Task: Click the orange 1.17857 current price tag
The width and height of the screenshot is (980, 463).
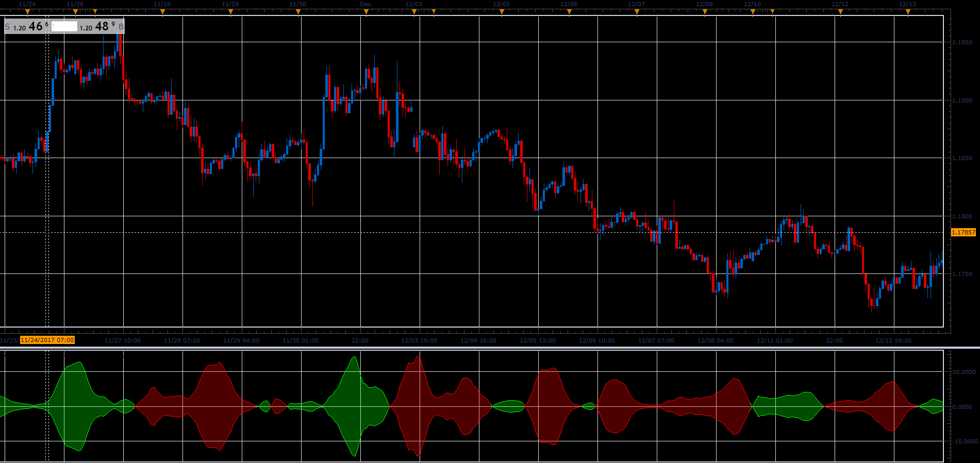Action: [x=963, y=232]
